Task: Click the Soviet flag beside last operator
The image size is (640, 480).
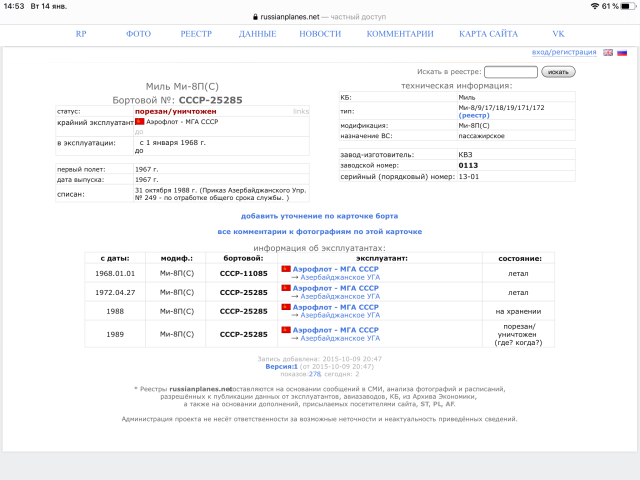Action: tap(140, 122)
